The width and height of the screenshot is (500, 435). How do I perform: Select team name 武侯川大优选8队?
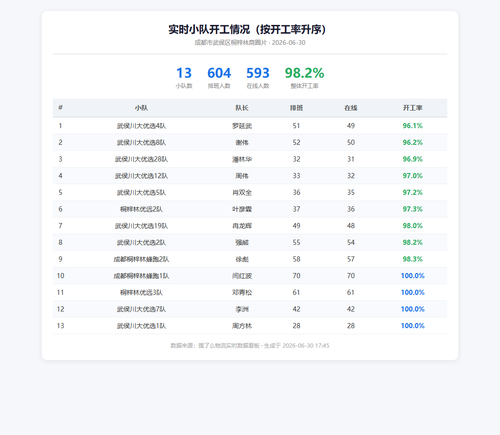(141, 142)
